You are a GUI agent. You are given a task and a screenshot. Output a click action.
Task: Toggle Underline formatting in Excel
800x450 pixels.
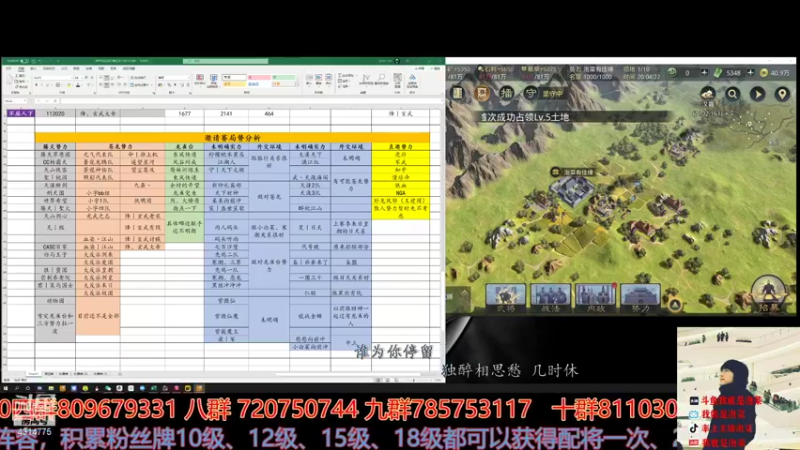point(47,85)
